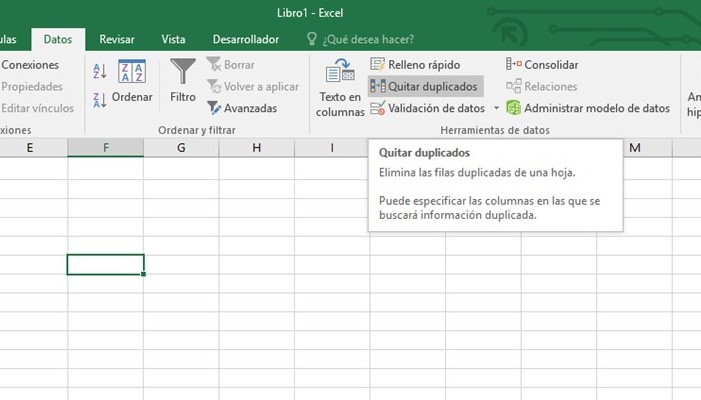Screen dimensions: 701x400
Task: Select column G header
Action: click(181, 148)
